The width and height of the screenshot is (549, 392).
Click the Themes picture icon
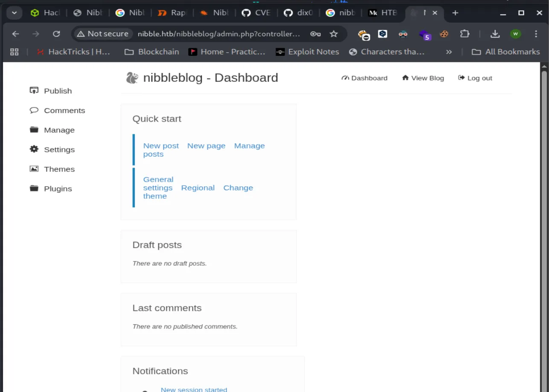(34, 169)
